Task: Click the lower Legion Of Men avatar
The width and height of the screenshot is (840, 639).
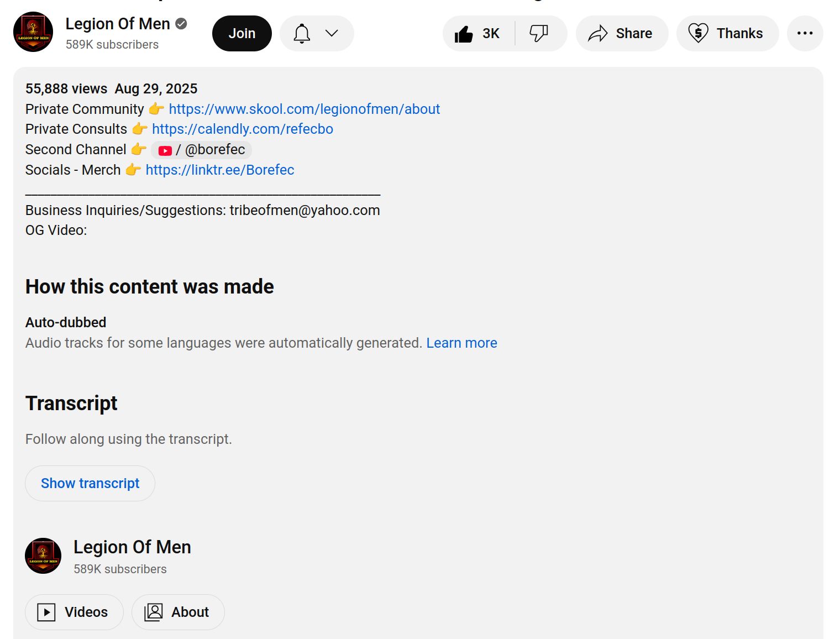Action: click(43, 556)
